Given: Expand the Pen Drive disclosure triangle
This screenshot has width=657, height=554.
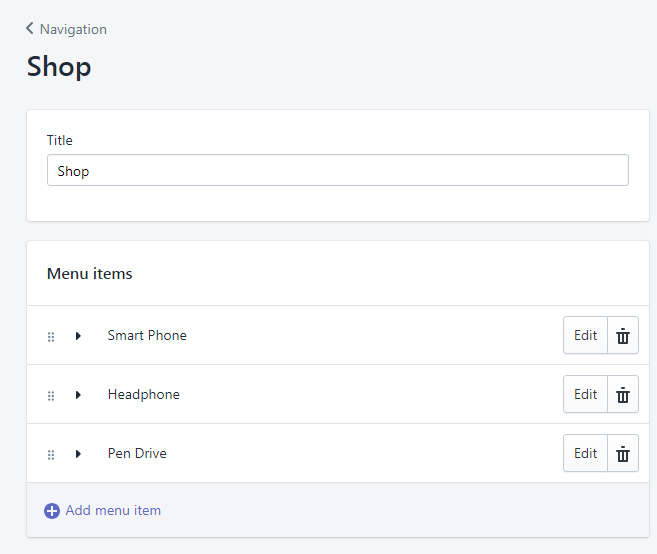Looking at the screenshot, I should point(78,454).
